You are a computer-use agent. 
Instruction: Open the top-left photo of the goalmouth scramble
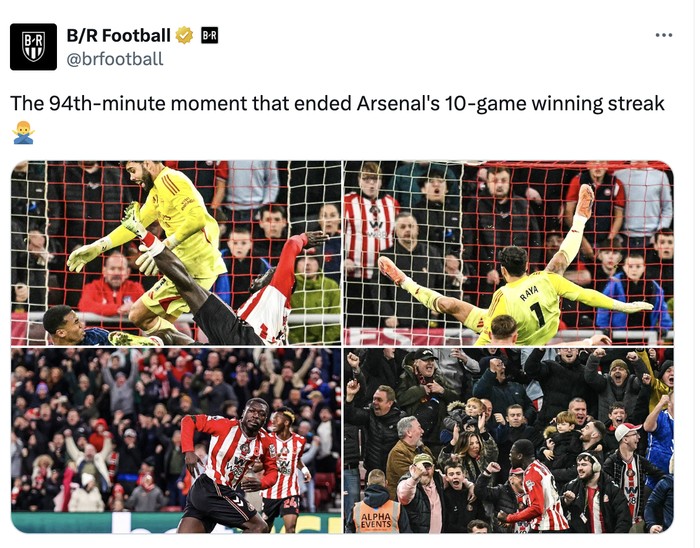(176, 253)
